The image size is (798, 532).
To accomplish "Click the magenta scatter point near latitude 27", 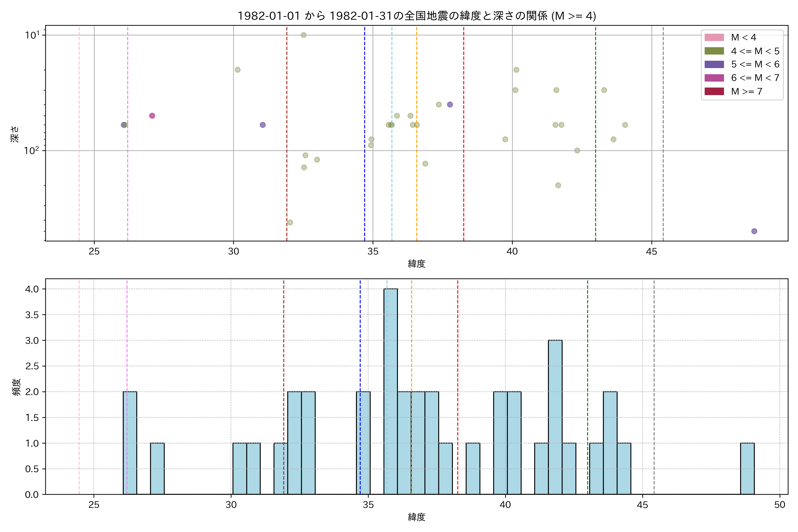I will 152,116.
